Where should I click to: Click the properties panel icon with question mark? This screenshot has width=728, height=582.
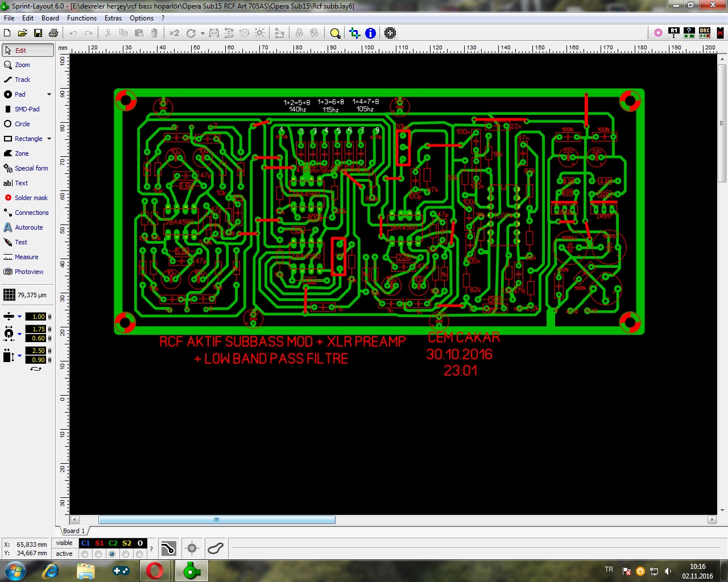click(x=689, y=33)
